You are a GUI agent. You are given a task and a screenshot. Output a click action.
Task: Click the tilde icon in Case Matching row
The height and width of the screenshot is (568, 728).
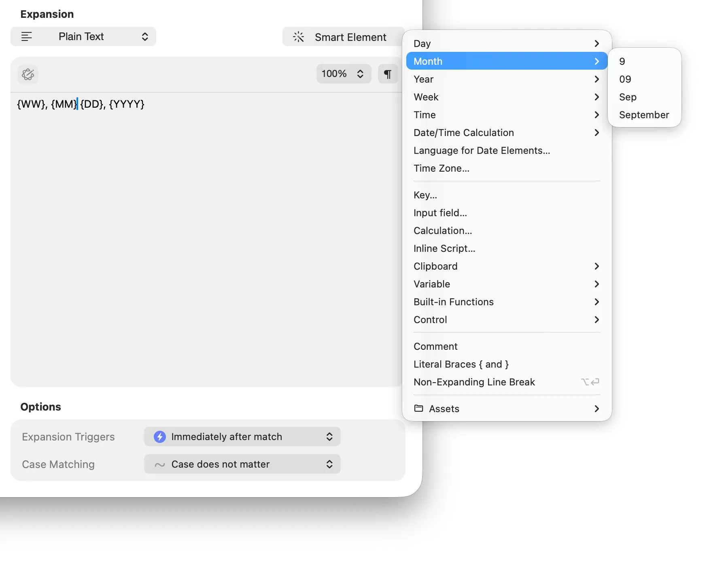(x=160, y=464)
